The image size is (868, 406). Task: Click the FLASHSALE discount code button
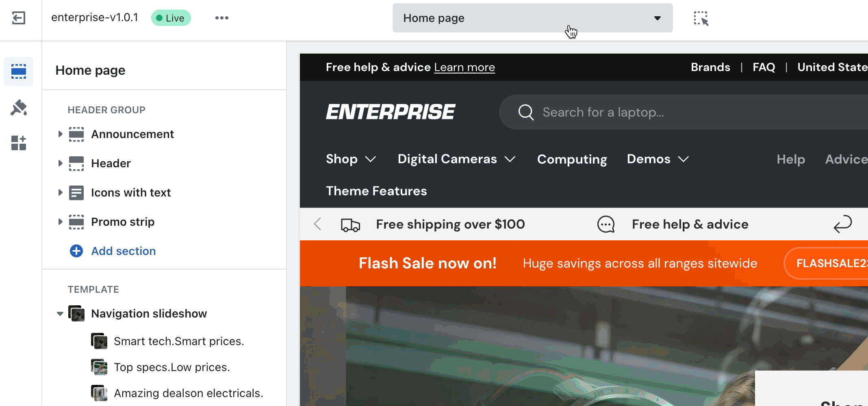pyautogui.click(x=826, y=263)
